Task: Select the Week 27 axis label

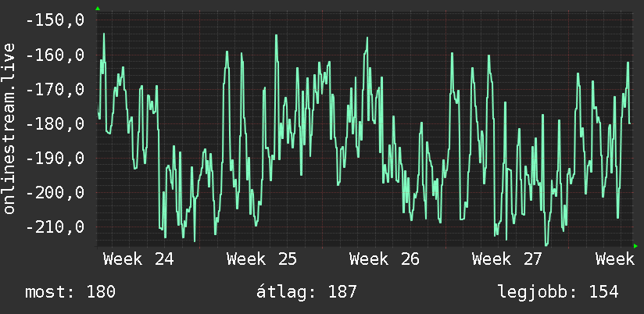Action: pos(507,259)
